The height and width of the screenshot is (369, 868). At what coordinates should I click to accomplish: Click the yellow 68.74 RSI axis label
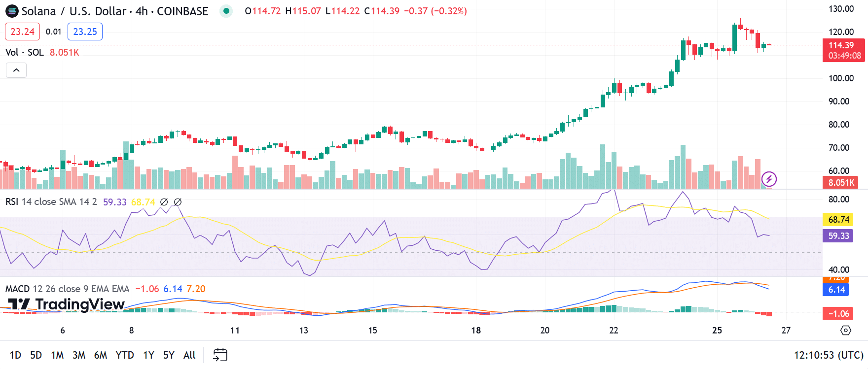coord(838,219)
